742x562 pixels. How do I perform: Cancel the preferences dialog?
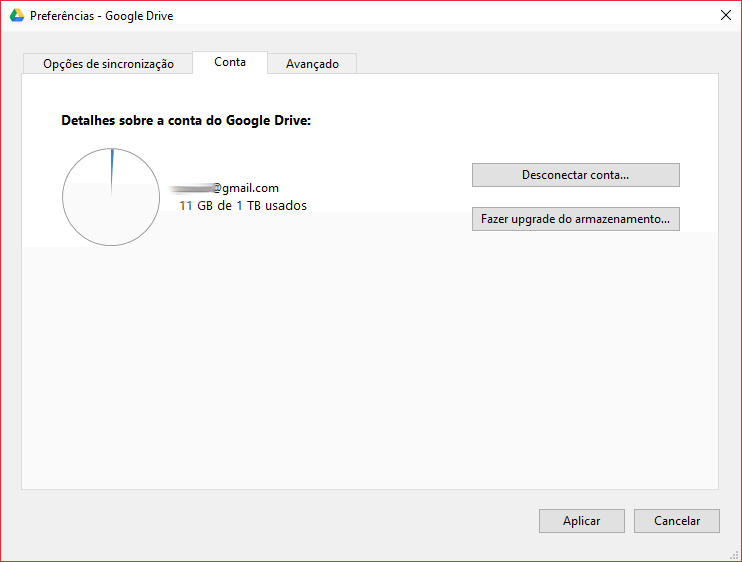pyautogui.click(x=677, y=521)
